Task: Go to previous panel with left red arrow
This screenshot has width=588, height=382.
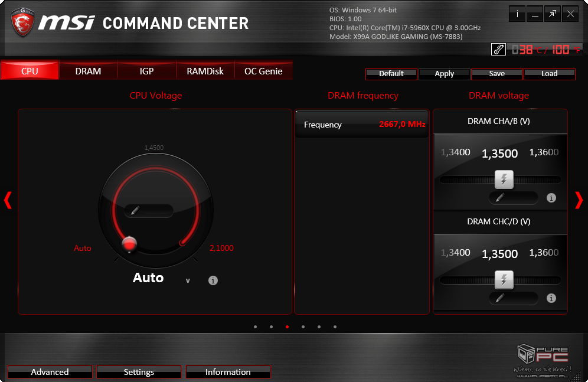Action: click(x=8, y=200)
